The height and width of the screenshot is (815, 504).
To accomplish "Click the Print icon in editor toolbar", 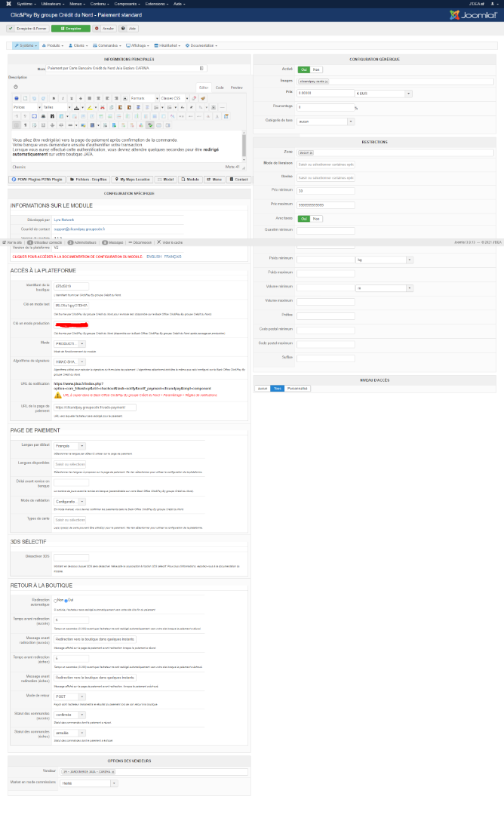I will point(43,116).
